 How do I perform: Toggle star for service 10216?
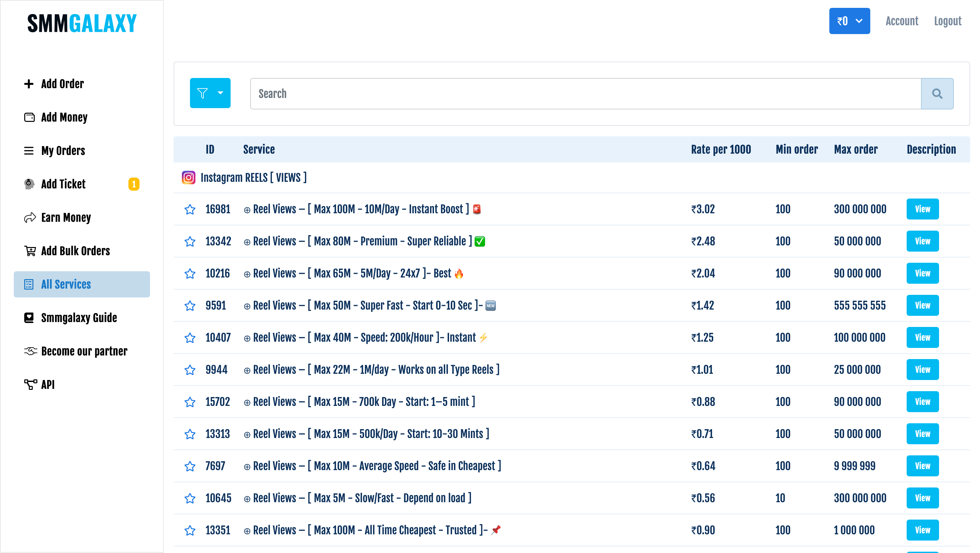pos(190,274)
